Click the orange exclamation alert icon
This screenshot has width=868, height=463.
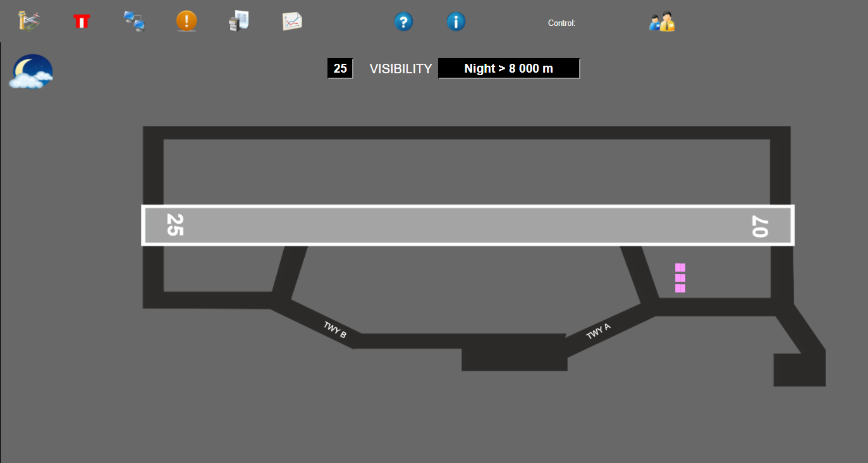tap(186, 21)
